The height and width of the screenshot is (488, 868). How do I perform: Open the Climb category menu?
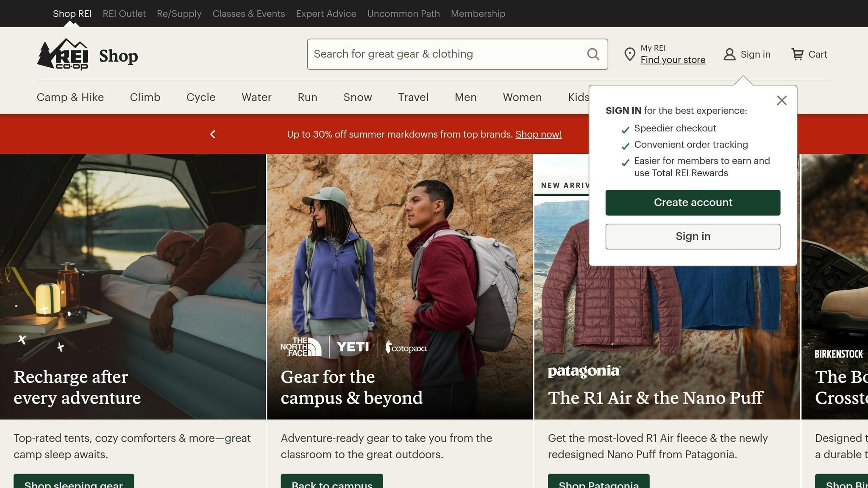[145, 97]
